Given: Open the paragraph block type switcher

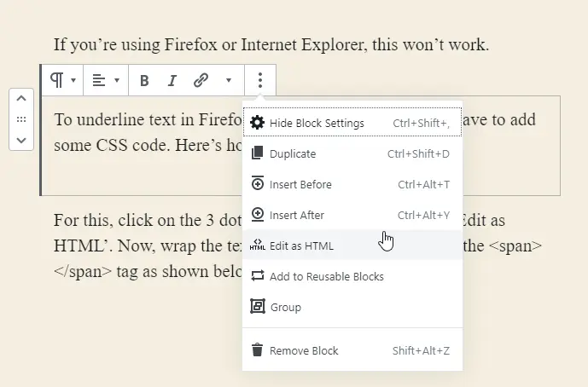Looking at the screenshot, I should (63, 81).
